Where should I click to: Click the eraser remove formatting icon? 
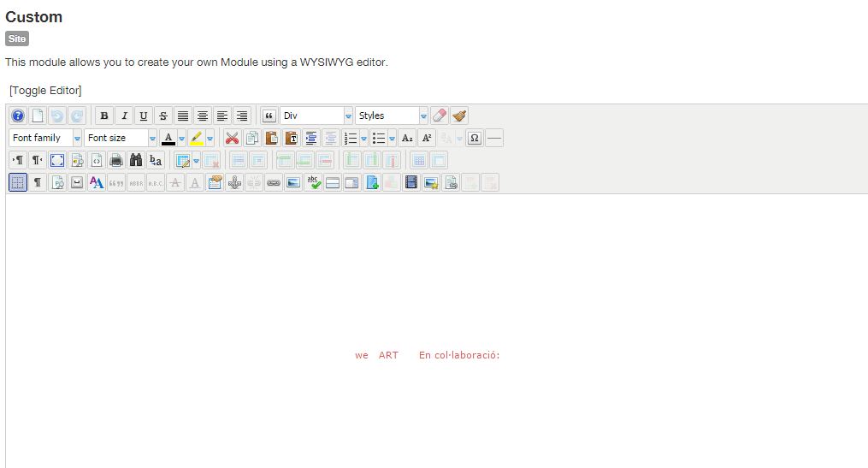coord(439,116)
